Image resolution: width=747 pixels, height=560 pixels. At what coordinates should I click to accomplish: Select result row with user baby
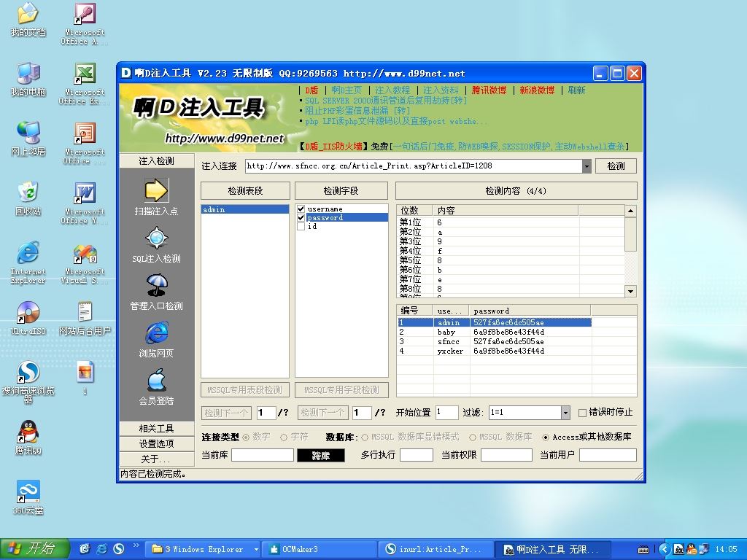point(495,332)
